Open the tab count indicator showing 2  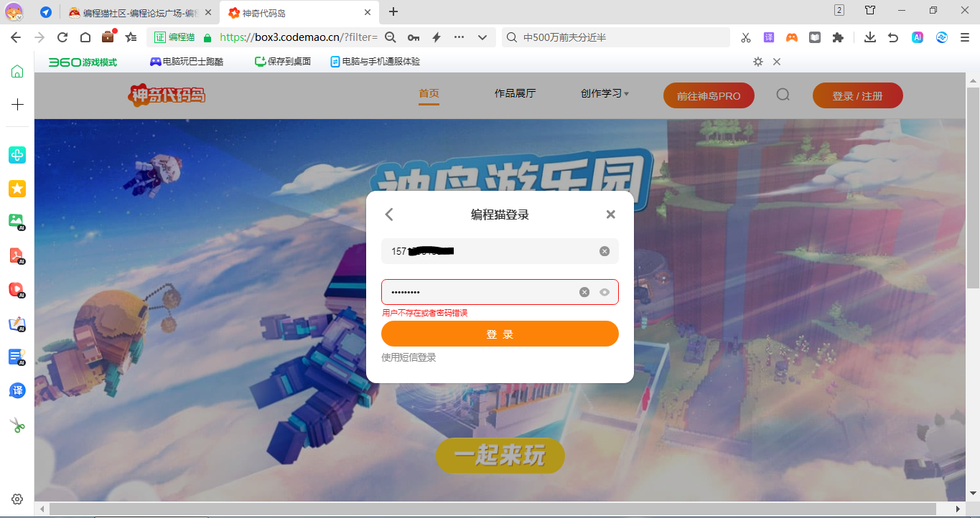(839, 10)
